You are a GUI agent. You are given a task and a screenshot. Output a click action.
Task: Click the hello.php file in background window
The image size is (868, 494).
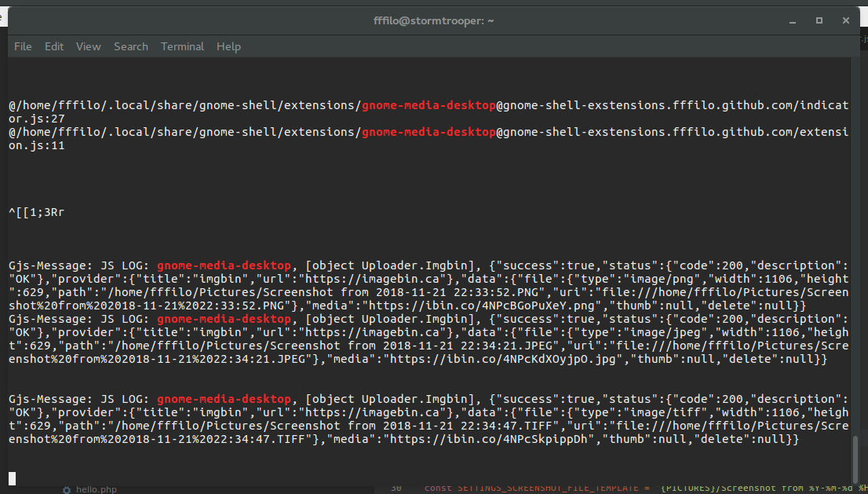[x=97, y=489]
